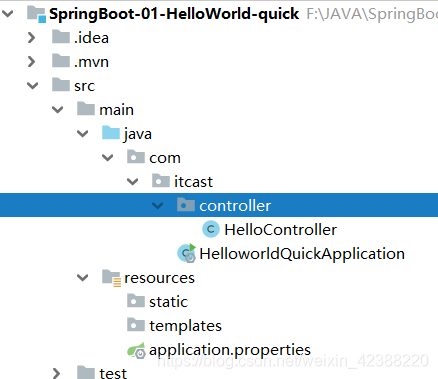Image resolution: width=438 pixels, height=379 pixels.
Task: Collapse the project root chevron
Action: click(x=7, y=14)
